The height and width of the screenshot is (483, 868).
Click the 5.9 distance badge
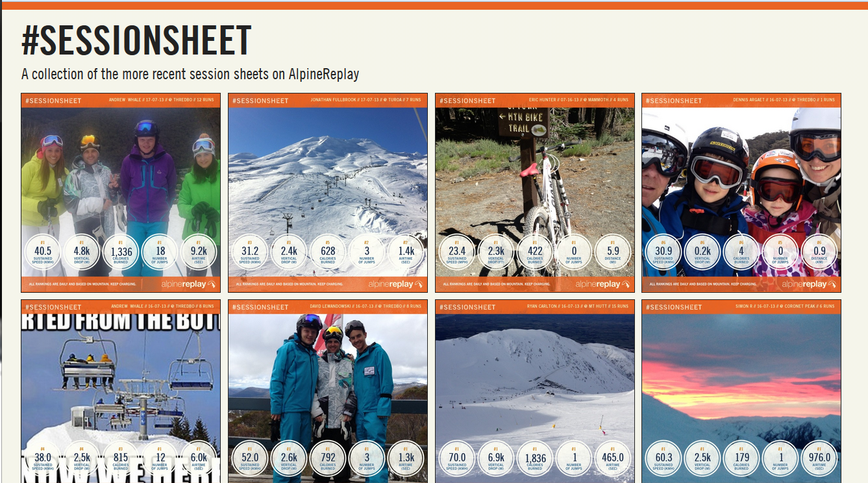pos(613,252)
